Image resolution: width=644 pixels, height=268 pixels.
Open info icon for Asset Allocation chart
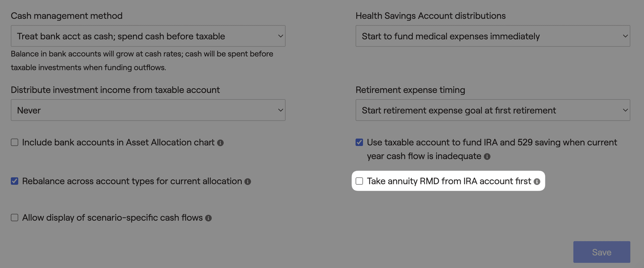click(220, 143)
